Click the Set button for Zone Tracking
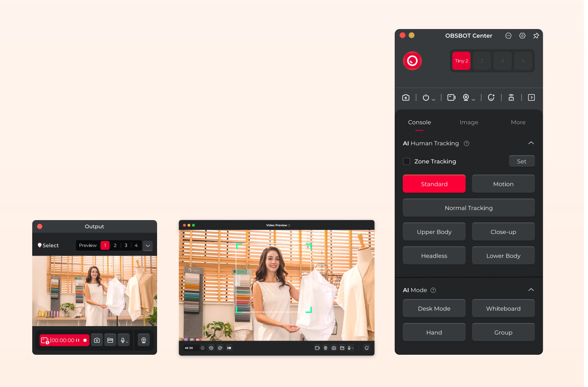 pyautogui.click(x=522, y=161)
